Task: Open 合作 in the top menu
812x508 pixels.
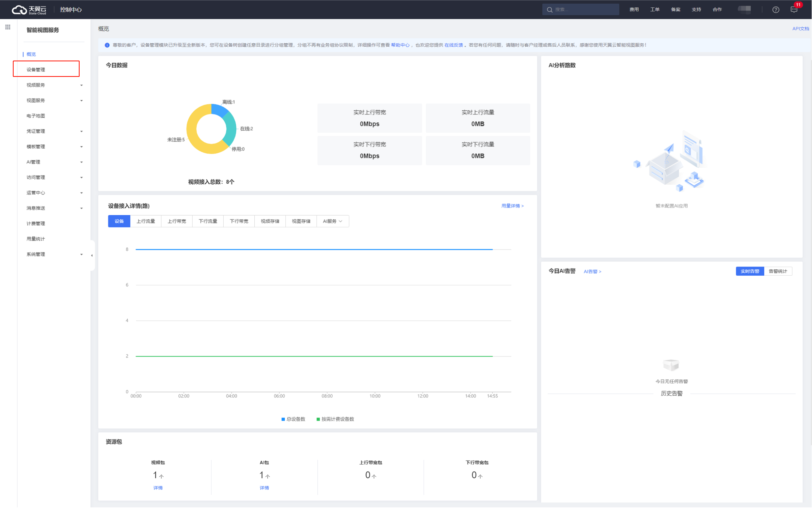Action: pos(717,9)
